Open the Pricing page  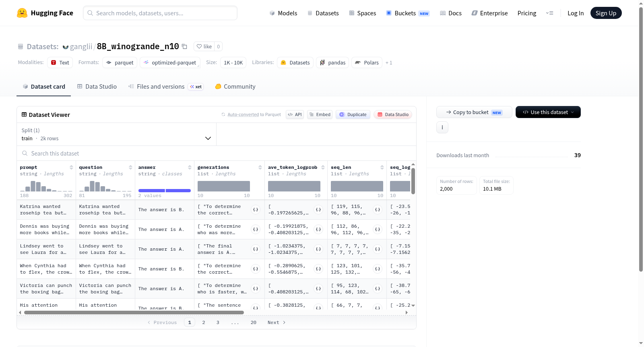(x=527, y=13)
